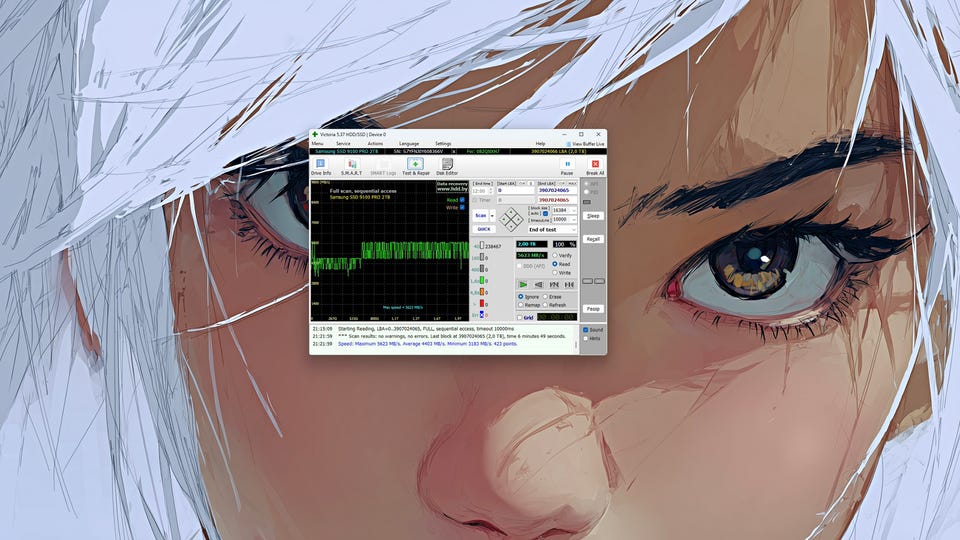Click the blue "Speed: Maximum" log line
Image resolution: width=960 pixels, height=540 pixels.
pyautogui.click(x=427, y=343)
